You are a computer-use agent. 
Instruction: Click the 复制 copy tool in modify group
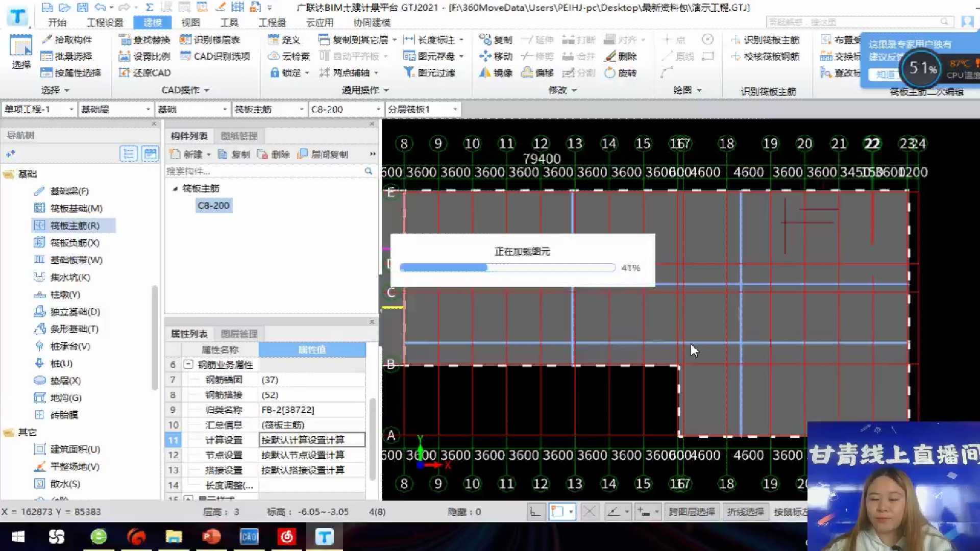click(496, 40)
